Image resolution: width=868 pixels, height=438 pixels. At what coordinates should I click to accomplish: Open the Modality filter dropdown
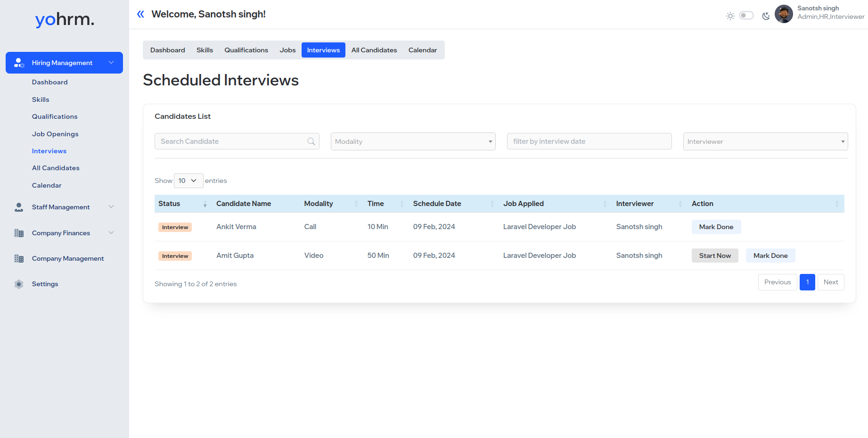coord(413,141)
